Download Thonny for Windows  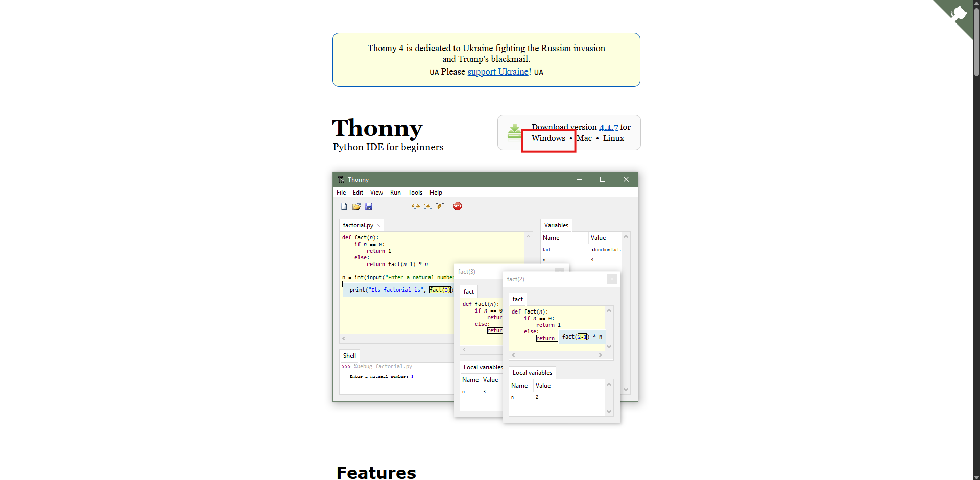point(547,138)
